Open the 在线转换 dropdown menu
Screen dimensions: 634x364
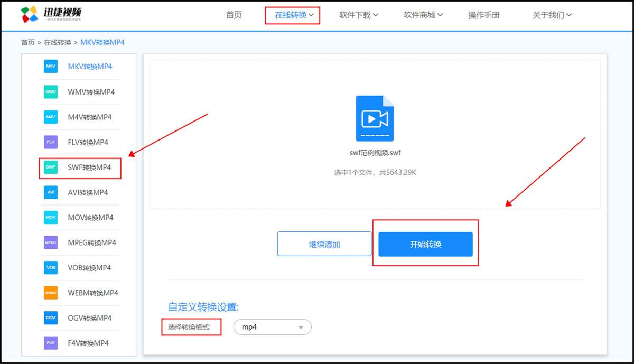pyautogui.click(x=293, y=15)
